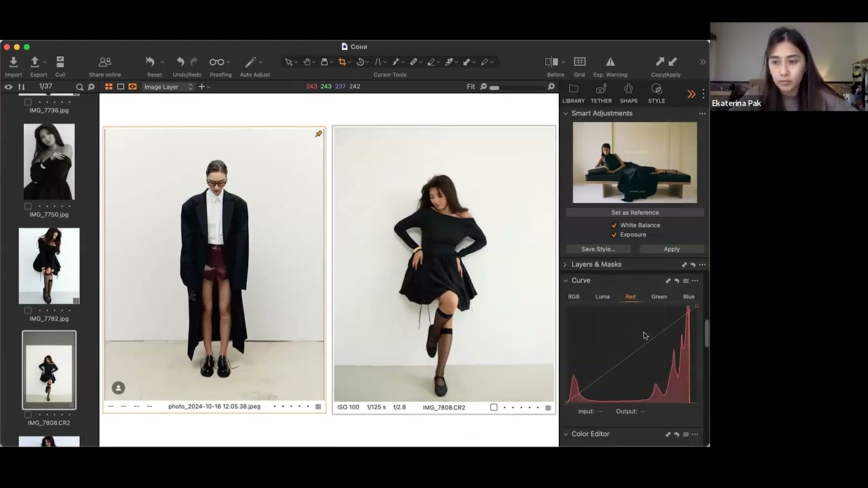Click the Apply adjustments arrow

pos(673,62)
